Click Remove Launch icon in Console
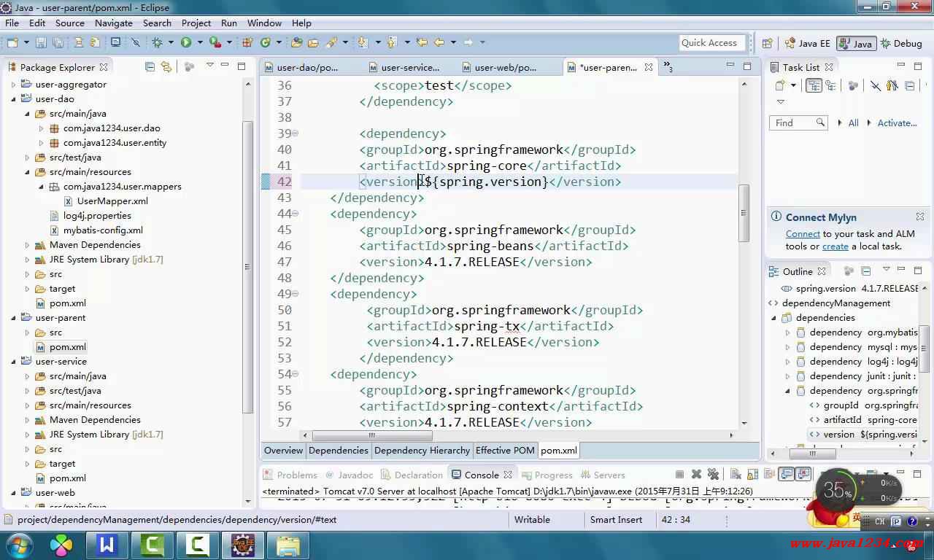Screen dimensions: 934x560 (x=696, y=475)
